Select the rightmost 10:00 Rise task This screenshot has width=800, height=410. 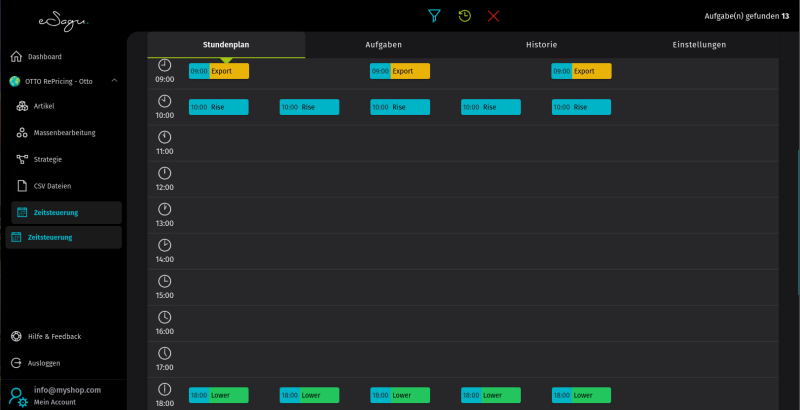click(581, 107)
